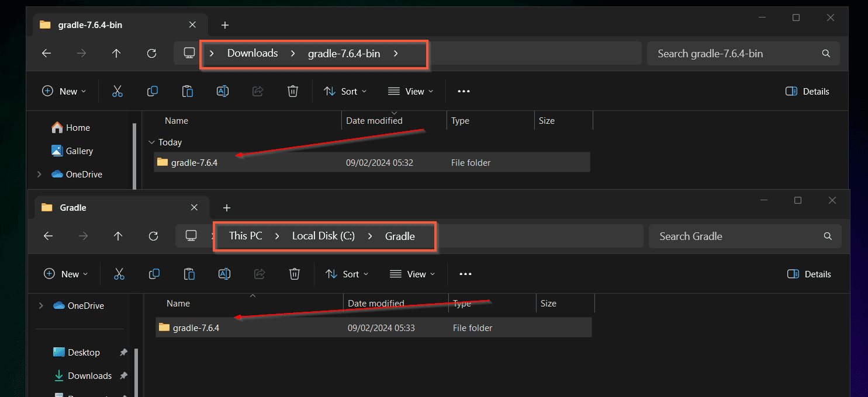
Task: Click monitor icon in Gradle window address bar
Action: tap(191, 235)
